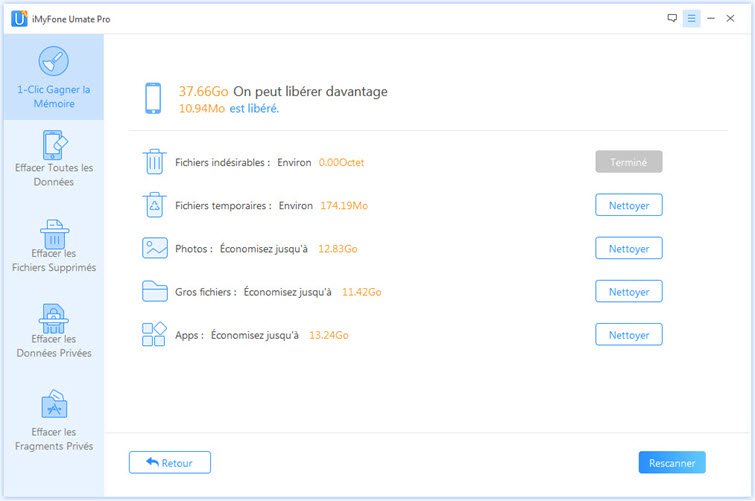Select Effacer les Données Privées label
The image size is (755, 501).
(54, 346)
